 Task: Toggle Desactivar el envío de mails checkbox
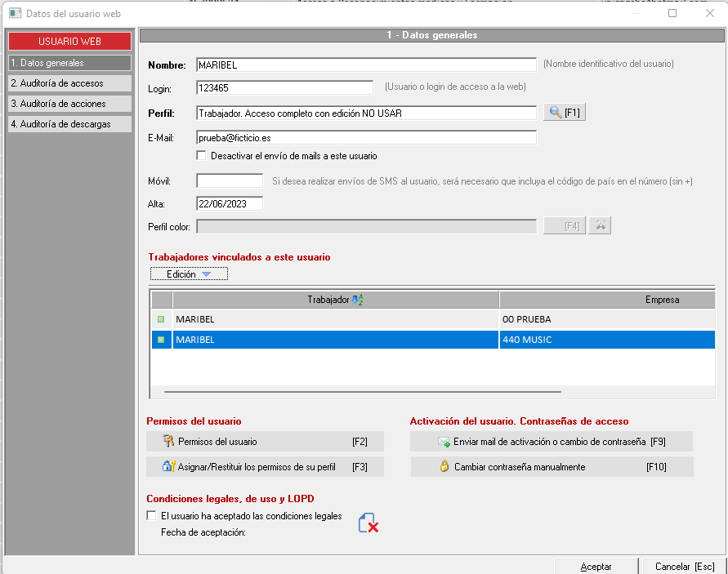click(x=202, y=156)
